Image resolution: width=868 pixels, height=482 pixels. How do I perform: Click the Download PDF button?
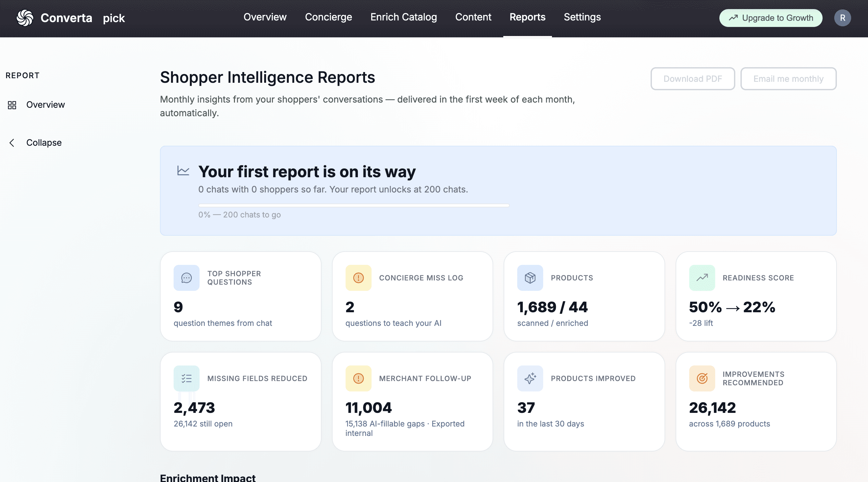(x=692, y=79)
